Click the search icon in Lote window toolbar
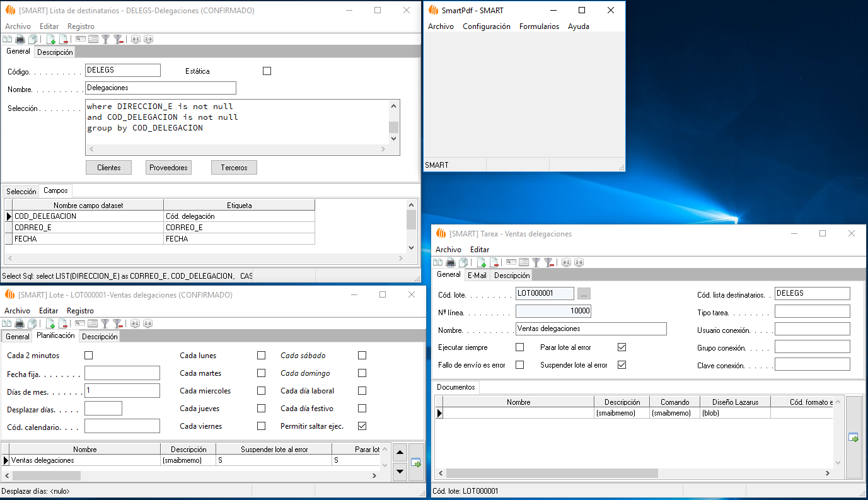Image resolution: width=868 pixels, height=500 pixels. click(x=80, y=323)
